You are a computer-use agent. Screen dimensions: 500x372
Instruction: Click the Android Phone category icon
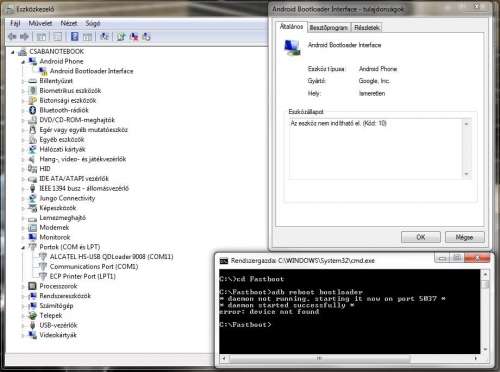[x=33, y=61]
